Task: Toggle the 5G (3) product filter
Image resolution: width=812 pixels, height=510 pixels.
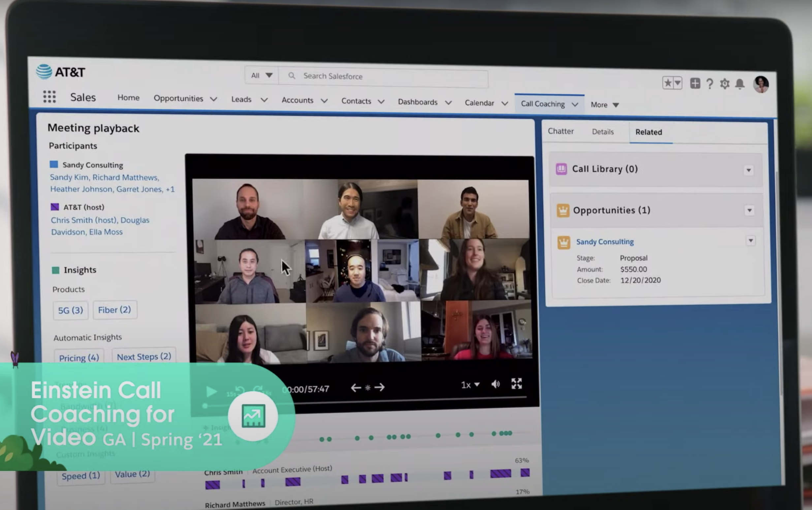Action: click(71, 310)
